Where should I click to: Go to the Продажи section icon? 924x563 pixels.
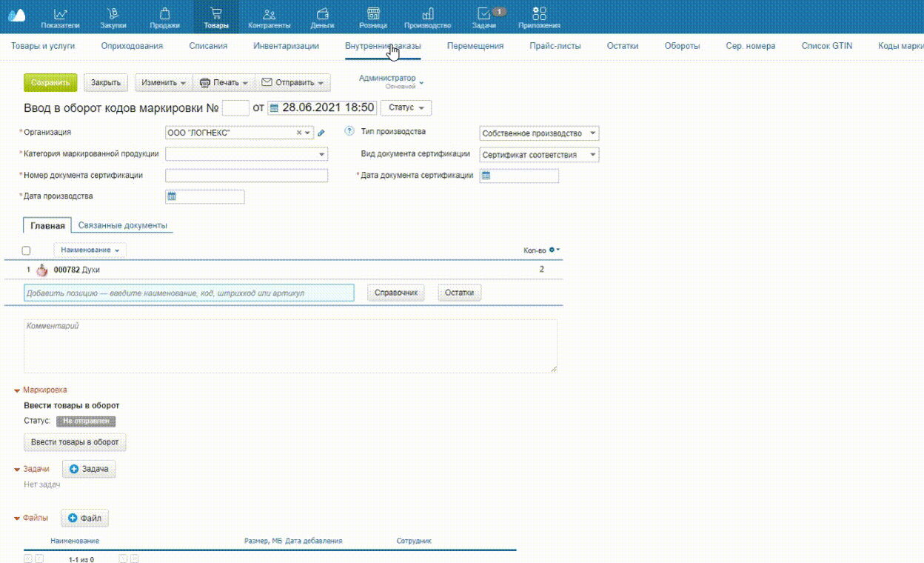tap(164, 14)
